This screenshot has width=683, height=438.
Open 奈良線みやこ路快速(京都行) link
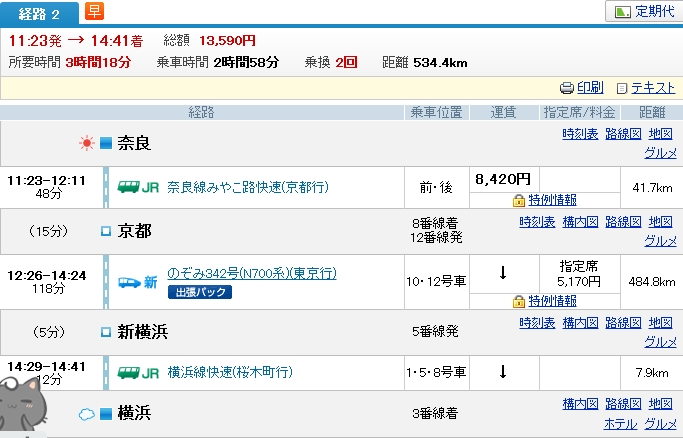pyautogui.click(x=248, y=187)
